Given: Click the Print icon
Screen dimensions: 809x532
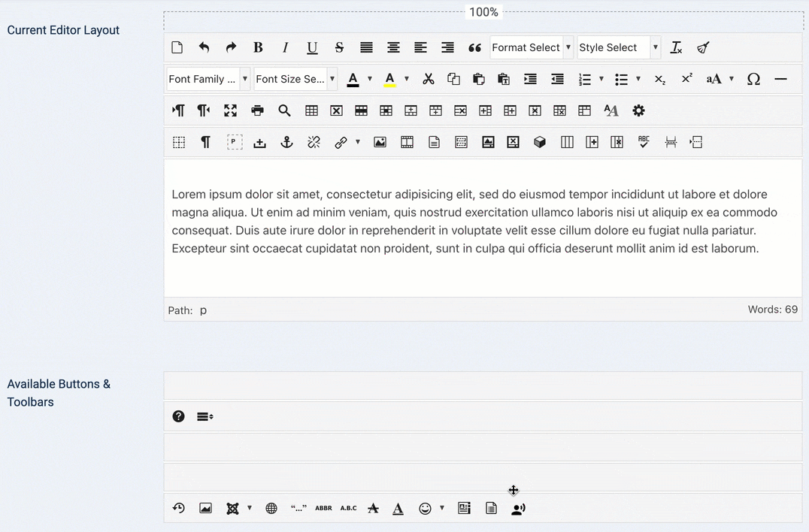Looking at the screenshot, I should pyautogui.click(x=258, y=110).
